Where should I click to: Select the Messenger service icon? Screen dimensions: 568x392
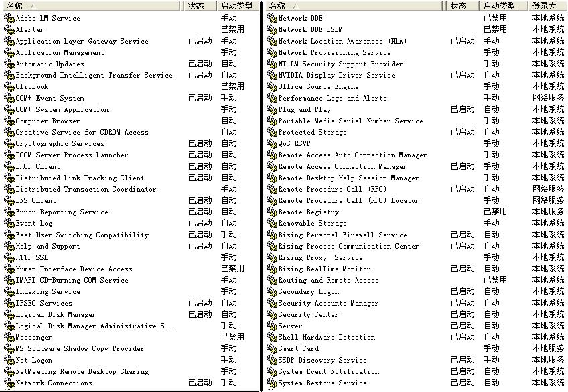coord(9,337)
